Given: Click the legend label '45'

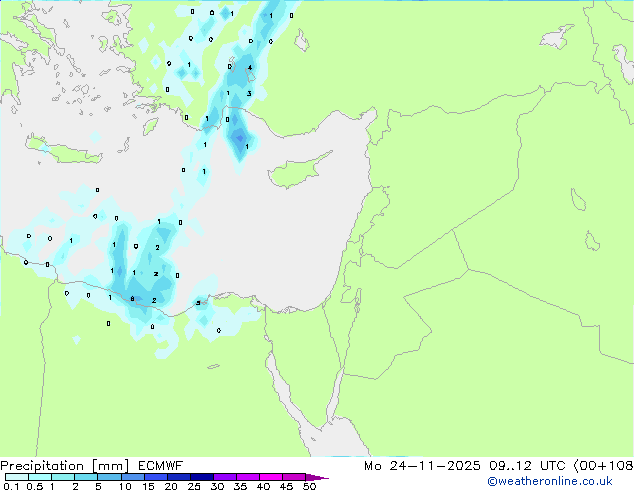Looking at the screenshot, I should point(286,486).
